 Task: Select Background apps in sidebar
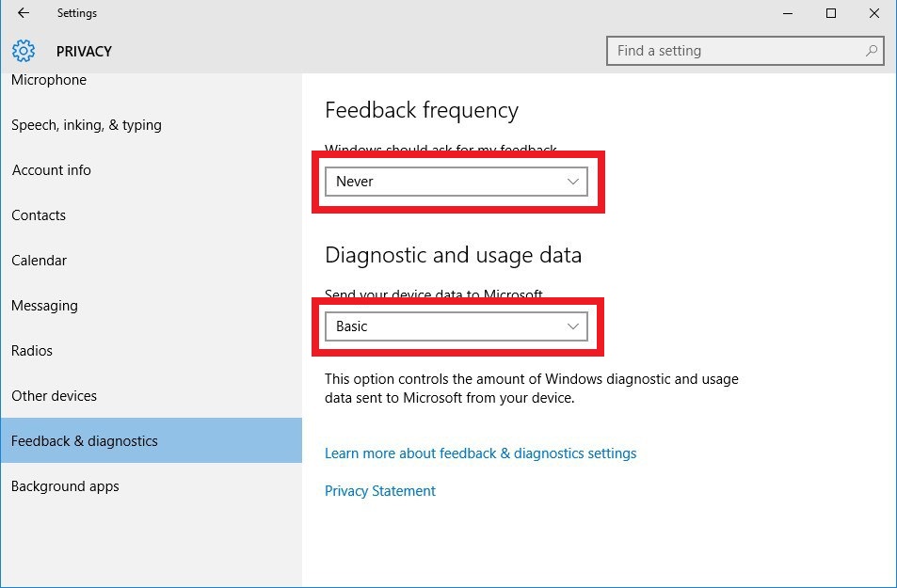click(65, 486)
